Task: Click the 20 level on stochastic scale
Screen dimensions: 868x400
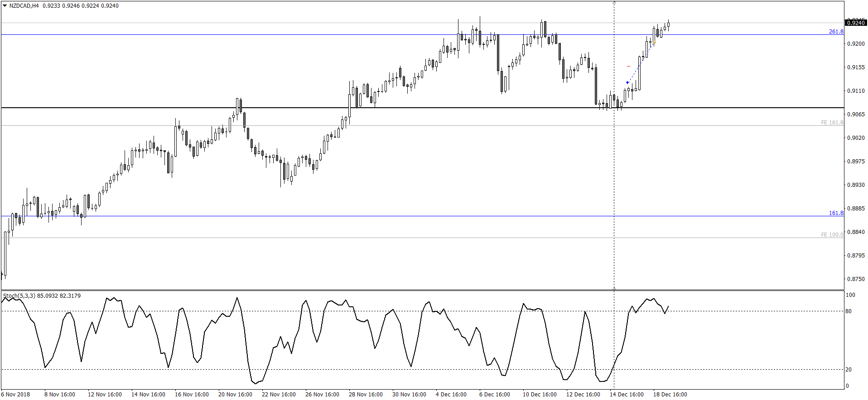Action: (849, 370)
